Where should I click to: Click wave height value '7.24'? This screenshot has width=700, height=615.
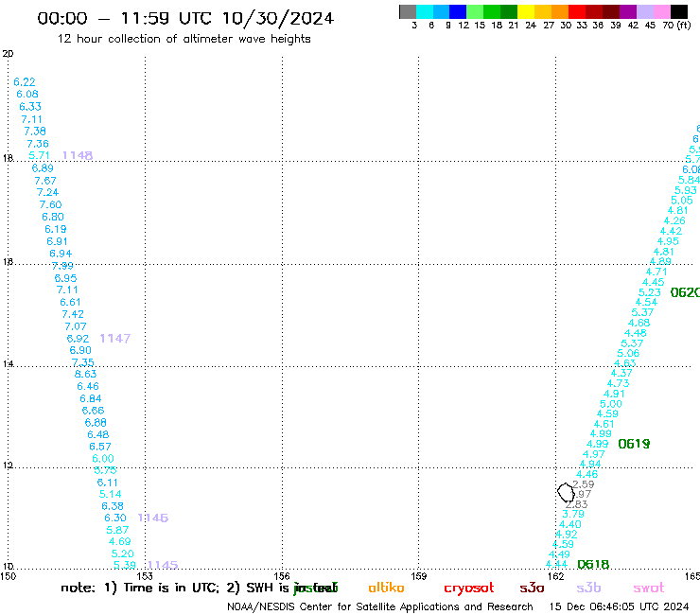coord(47,192)
